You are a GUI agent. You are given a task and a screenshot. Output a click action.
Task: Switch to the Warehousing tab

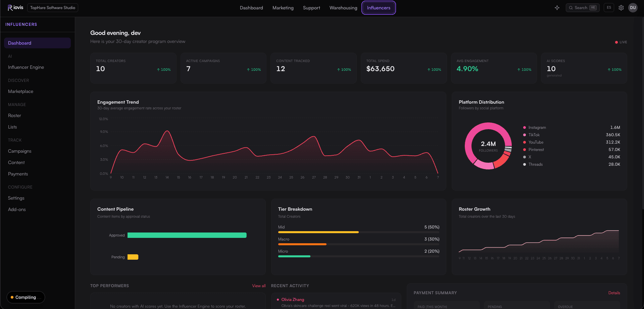(343, 8)
